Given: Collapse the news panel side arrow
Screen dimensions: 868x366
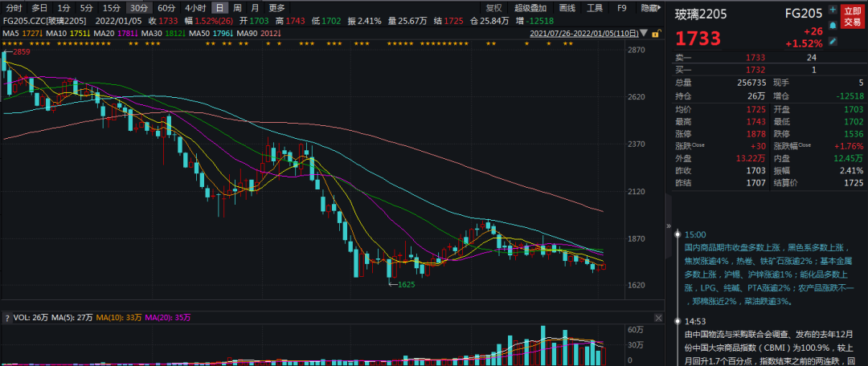Looking at the screenshot, I should click(669, 227).
